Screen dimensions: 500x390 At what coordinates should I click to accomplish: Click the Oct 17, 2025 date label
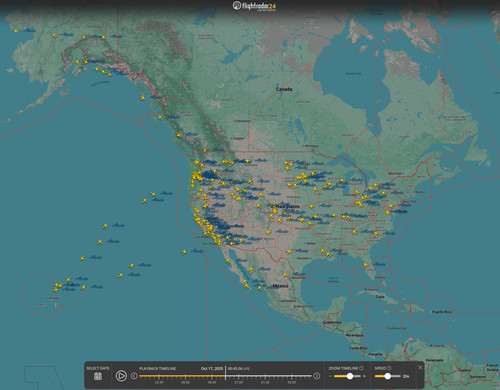point(212,368)
